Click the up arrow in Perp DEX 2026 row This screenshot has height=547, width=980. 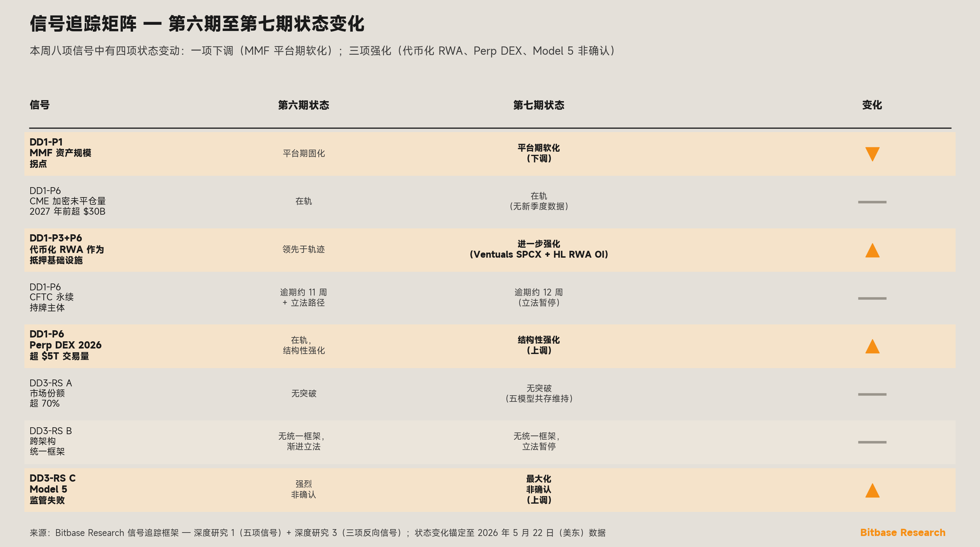point(872,346)
